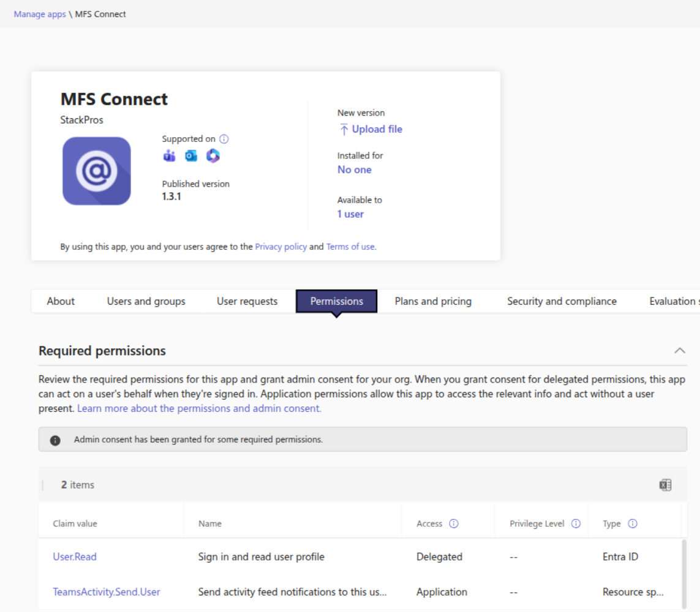Collapse the Required permissions section
Image resolution: width=700 pixels, height=612 pixels.
pos(679,351)
